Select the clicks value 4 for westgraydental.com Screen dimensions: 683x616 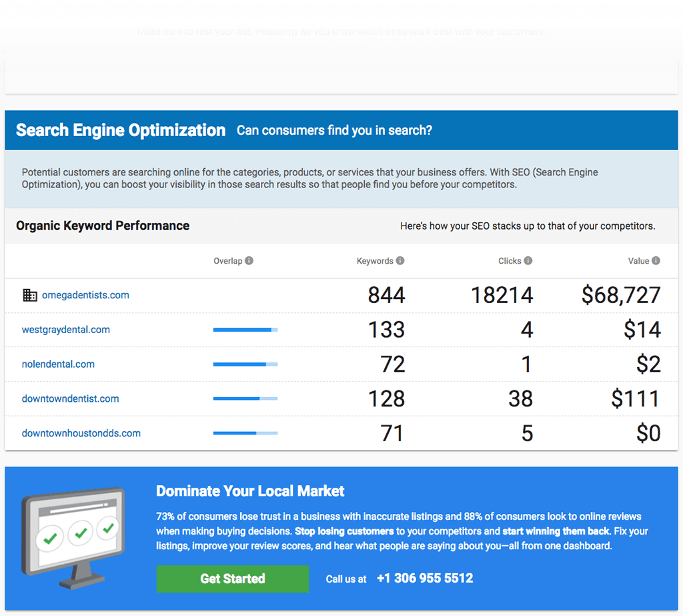(527, 330)
